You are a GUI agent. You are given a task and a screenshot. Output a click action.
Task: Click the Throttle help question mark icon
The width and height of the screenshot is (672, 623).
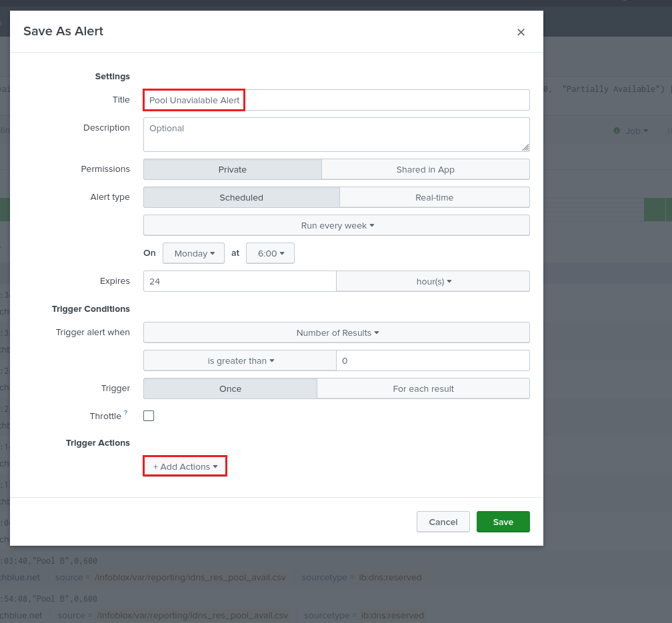pyautogui.click(x=126, y=413)
